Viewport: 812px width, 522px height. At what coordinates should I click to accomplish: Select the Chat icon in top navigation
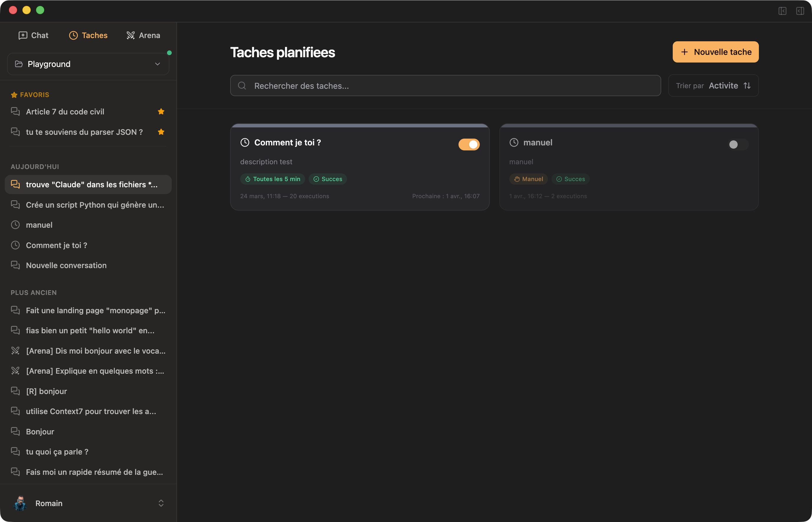coord(23,35)
